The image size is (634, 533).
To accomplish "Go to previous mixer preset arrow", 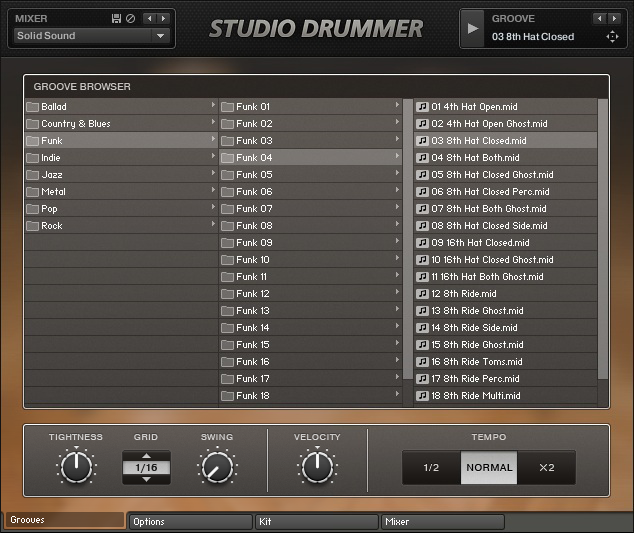I will coord(150,19).
